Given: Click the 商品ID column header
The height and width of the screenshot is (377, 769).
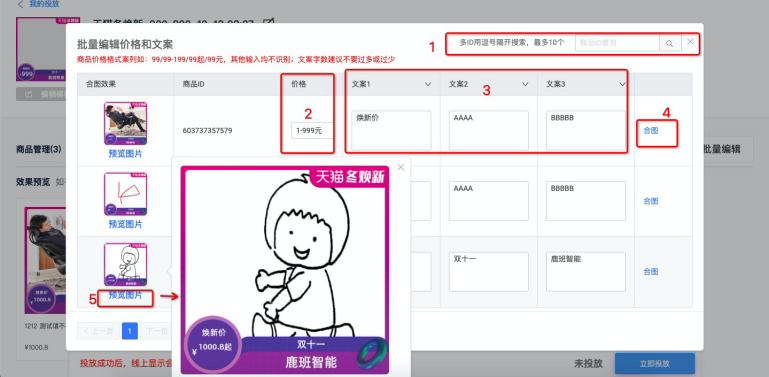Looking at the screenshot, I should coord(194,84).
